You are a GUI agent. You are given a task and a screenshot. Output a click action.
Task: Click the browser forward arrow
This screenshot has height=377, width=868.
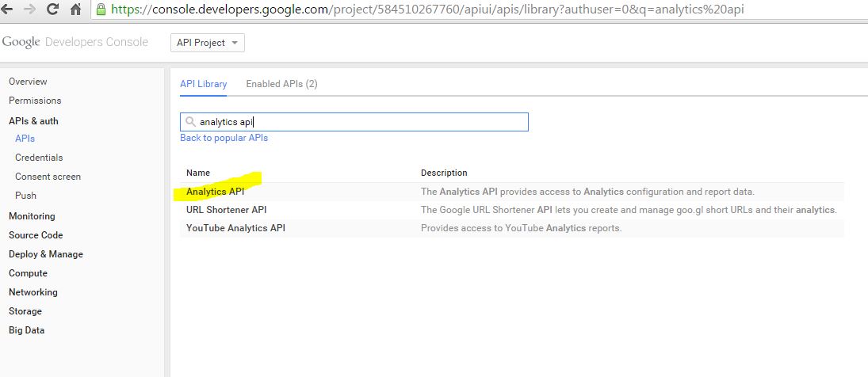pyautogui.click(x=30, y=9)
